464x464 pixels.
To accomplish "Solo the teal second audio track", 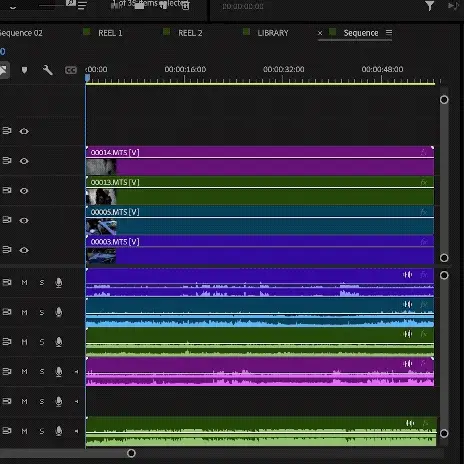I will point(42,312).
